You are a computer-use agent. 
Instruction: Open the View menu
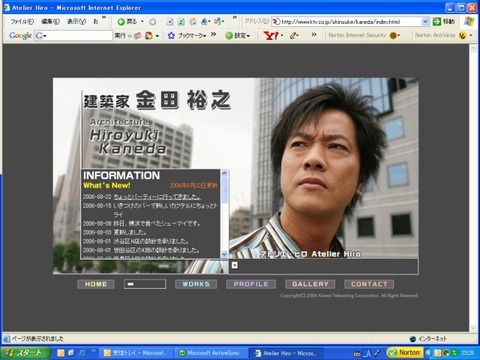click(x=76, y=22)
